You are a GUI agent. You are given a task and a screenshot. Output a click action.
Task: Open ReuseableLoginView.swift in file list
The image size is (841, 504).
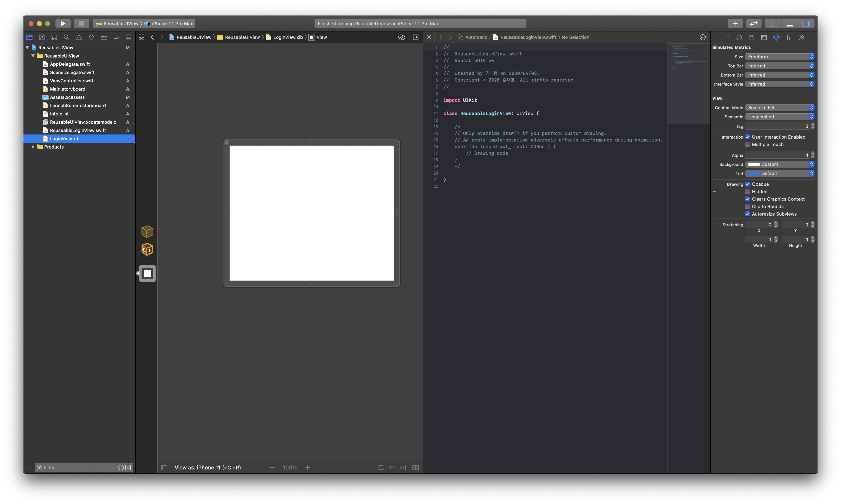point(78,130)
